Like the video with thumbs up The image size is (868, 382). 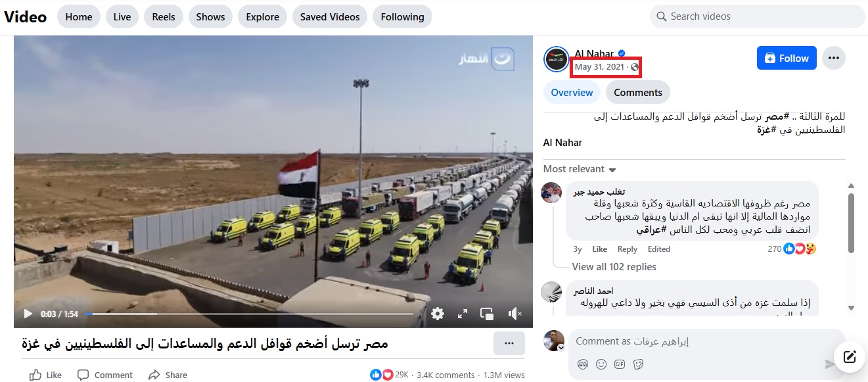point(46,375)
